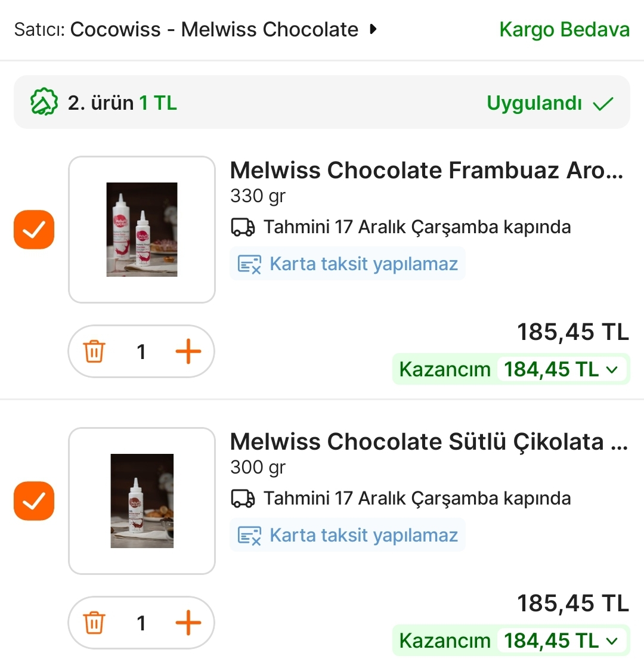The width and height of the screenshot is (644, 665).
Task: Tap the Uygulandı campaign status
Action: coord(549,103)
